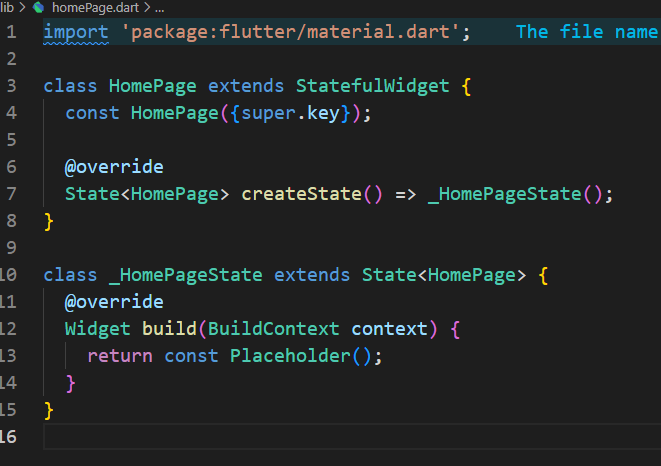The width and height of the screenshot is (661, 466).
Task: Click the Dart file icon in breadcrumb
Action: click(x=38, y=7)
